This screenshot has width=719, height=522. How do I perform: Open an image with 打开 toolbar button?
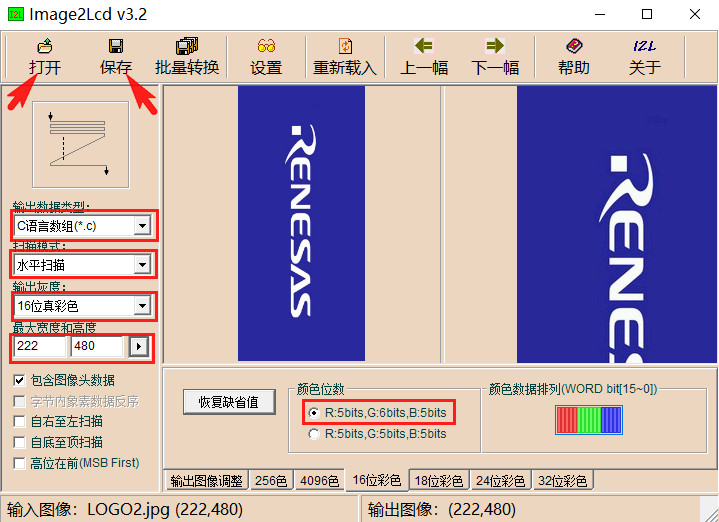coord(45,57)
